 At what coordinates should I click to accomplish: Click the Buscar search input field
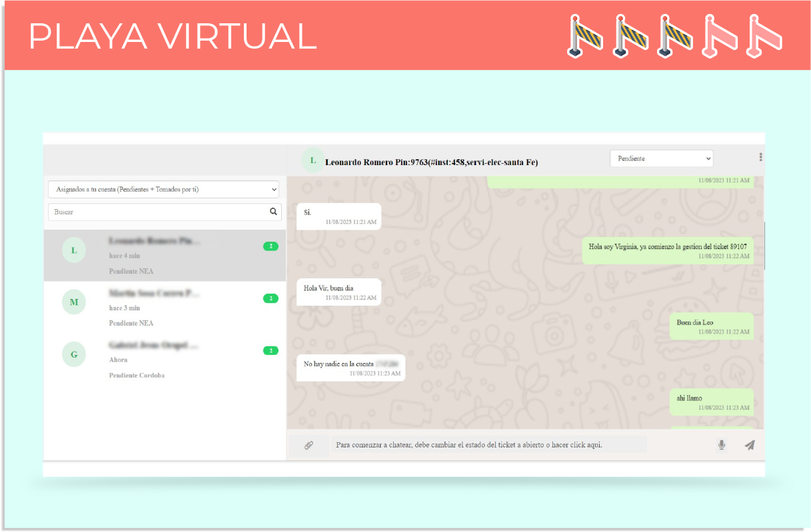pos(157,212)
